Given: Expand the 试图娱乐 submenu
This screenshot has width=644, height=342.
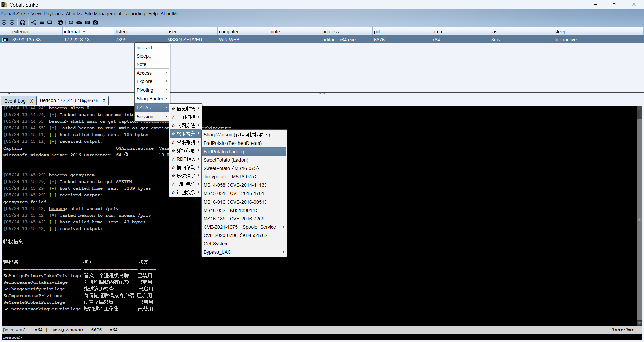Looking at the screenshot, I should [185, 192].
